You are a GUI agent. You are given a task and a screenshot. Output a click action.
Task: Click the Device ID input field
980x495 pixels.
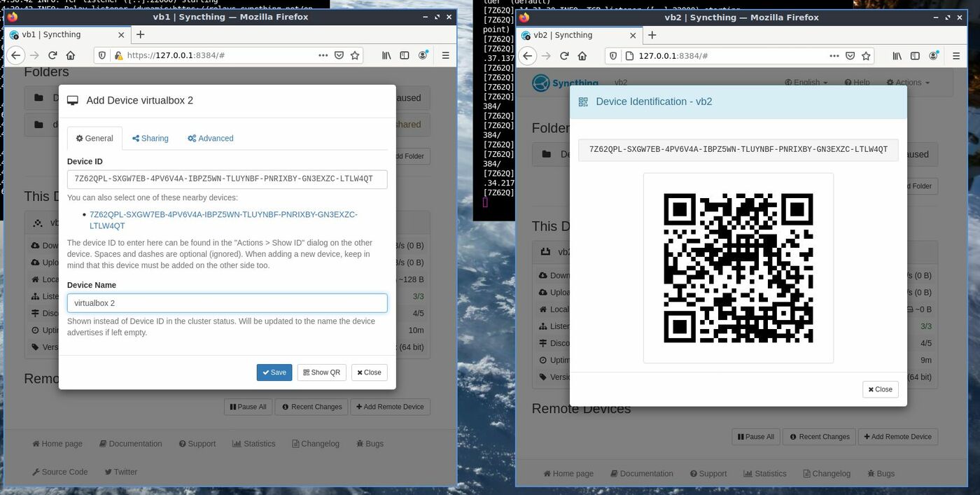227,179
